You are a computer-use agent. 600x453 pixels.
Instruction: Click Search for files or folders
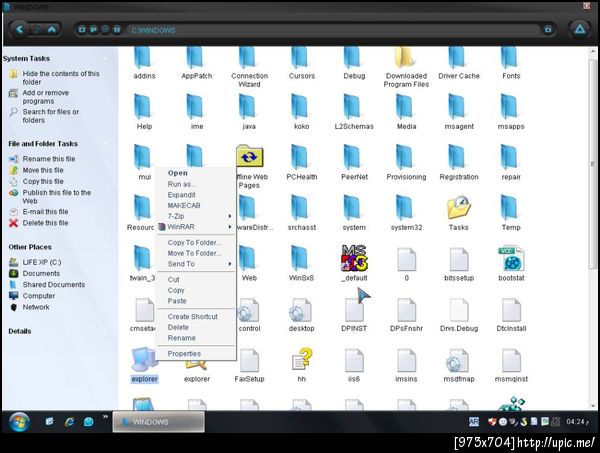coord(51,116)
